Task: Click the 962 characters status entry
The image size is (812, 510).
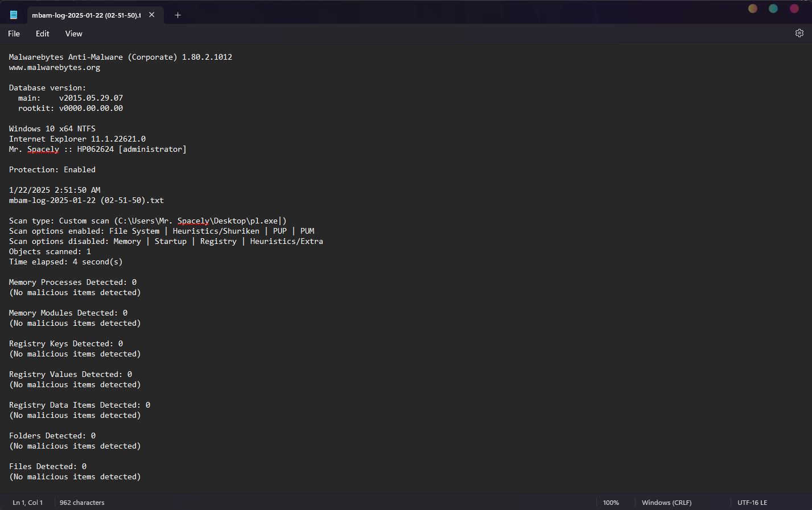Action: click(82, 503)
